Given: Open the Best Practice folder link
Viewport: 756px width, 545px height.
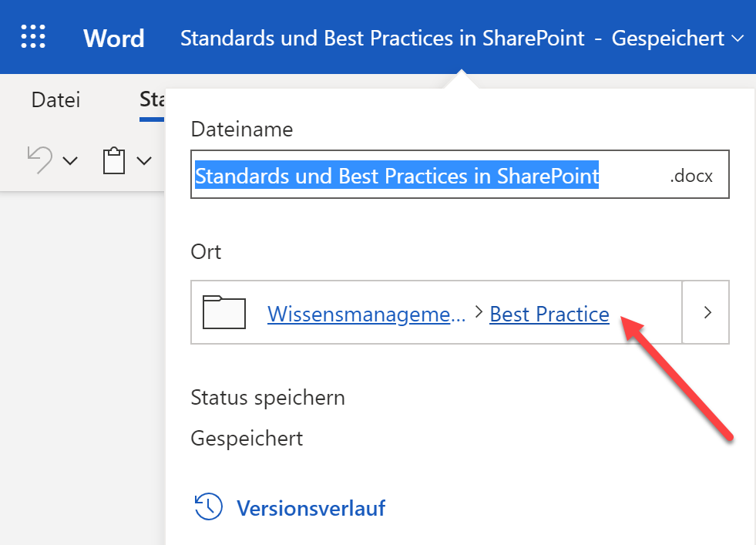Looking at the screenshot, I should 549,314.
